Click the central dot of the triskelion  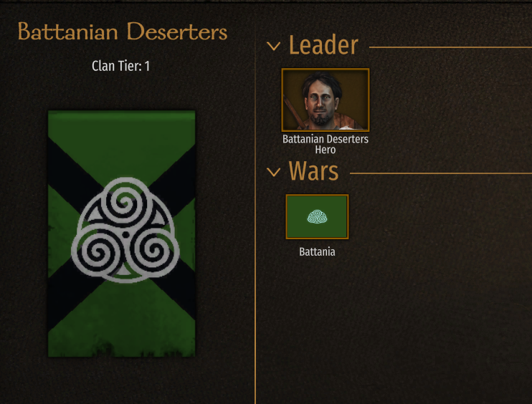[x=126, y=234]
